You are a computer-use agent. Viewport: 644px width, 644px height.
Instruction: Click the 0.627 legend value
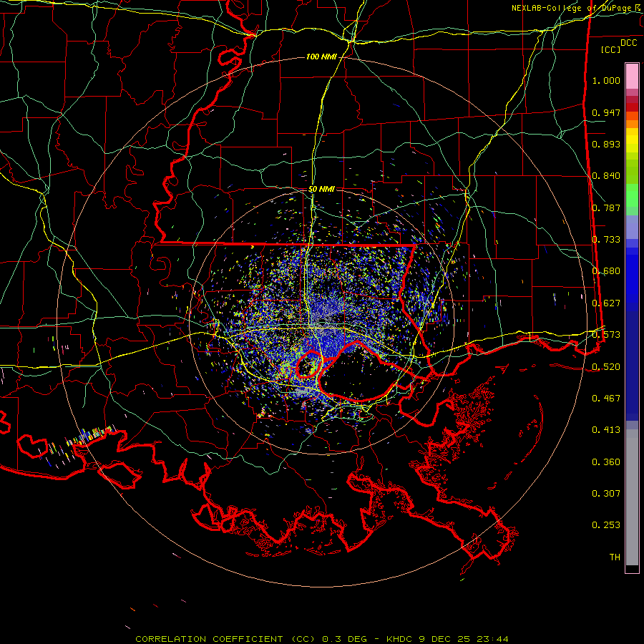coord(606,303)
